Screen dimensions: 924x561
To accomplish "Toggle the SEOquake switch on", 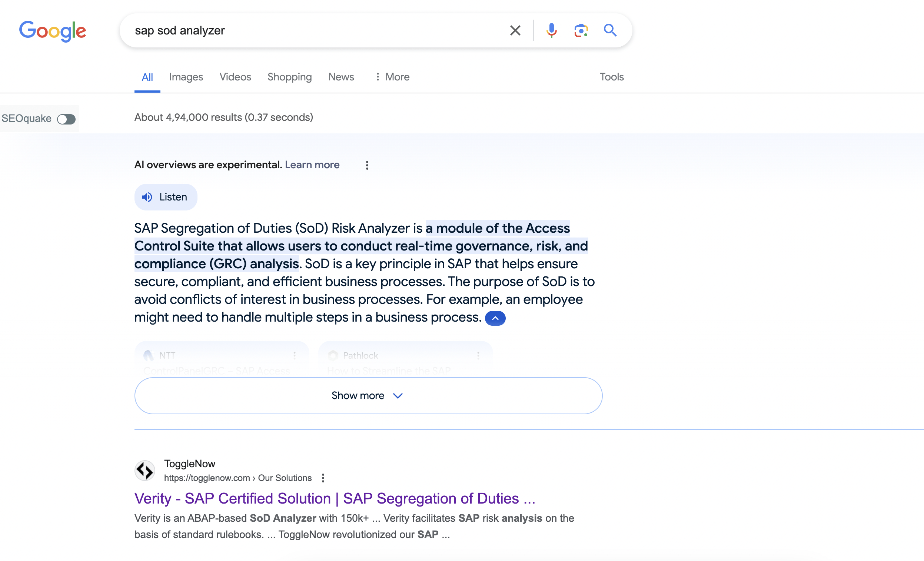I will click(x=66, y=119).
